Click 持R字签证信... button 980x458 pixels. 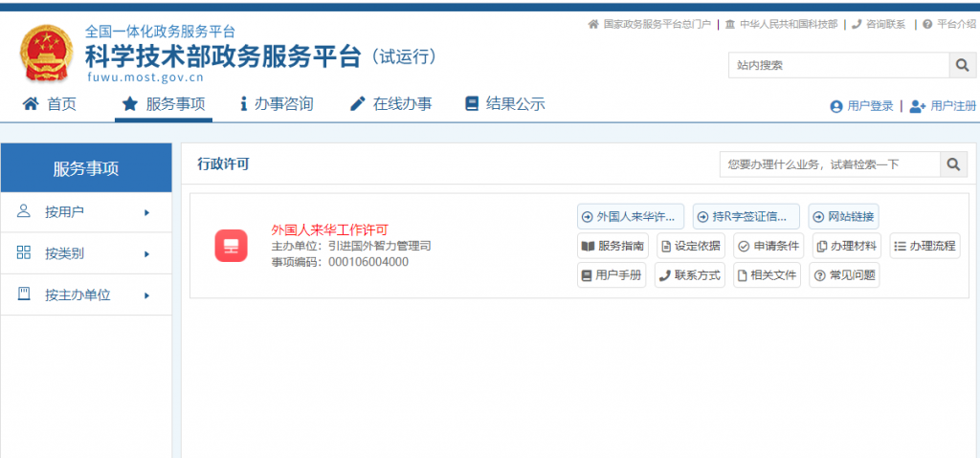pos(746,217)
